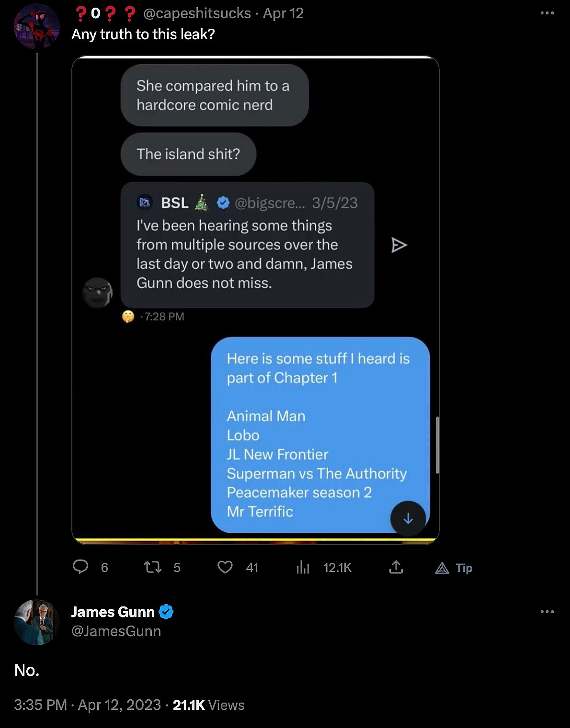Retweet the capeshitsucks post
The height and width of the screenshot is (728, 570).
tap(153, 567)
